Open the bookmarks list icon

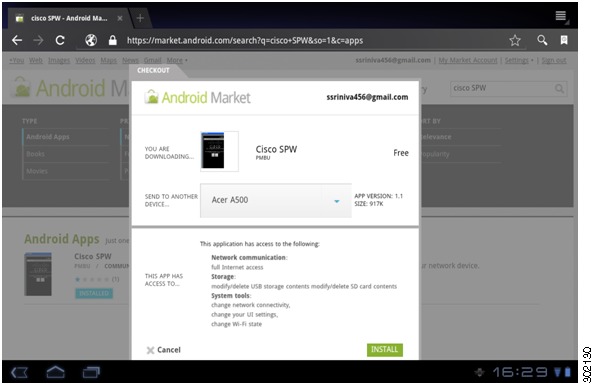tap(564, 40)
